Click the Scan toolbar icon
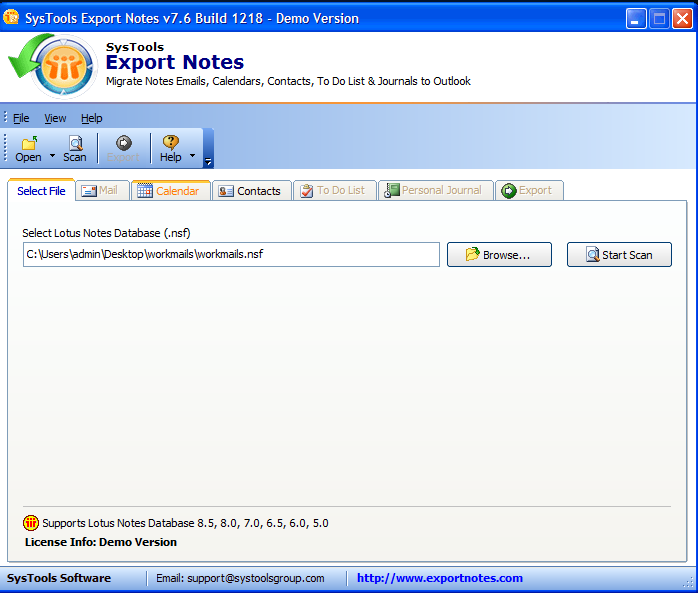Image resolution: width=698 pixels, height=593 pixels. [75, 143]
